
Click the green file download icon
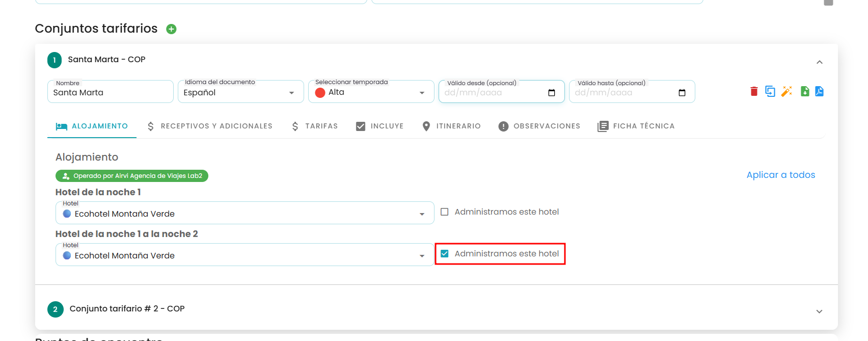[x=805, y=91]
